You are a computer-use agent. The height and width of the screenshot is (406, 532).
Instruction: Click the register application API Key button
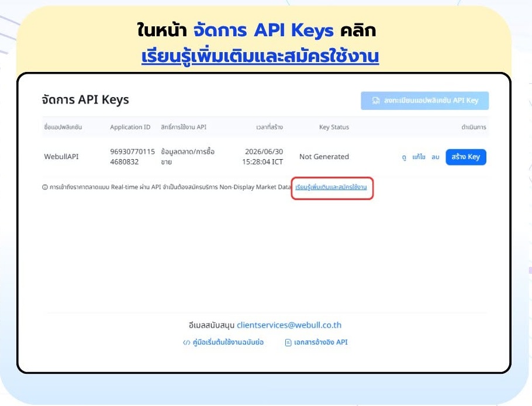pos(425,101)
